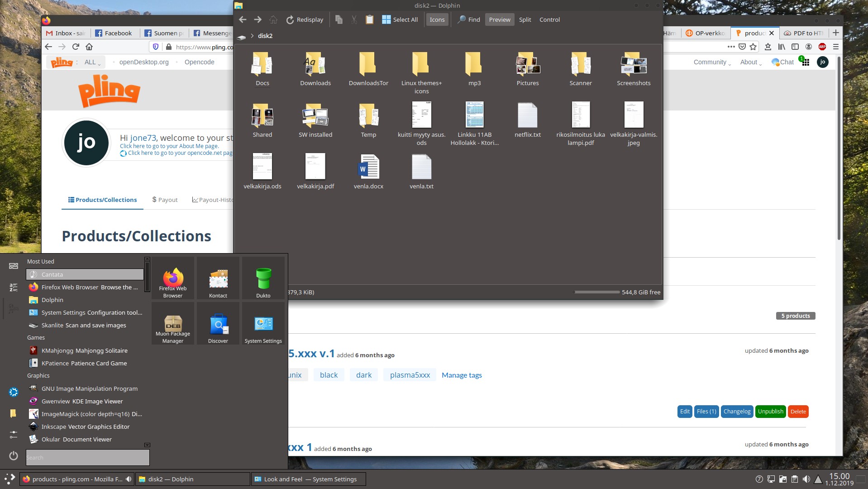Launch Dukto from launcher favorites
Viewport: 868px width, 489px height.
[x=263, y=278]
